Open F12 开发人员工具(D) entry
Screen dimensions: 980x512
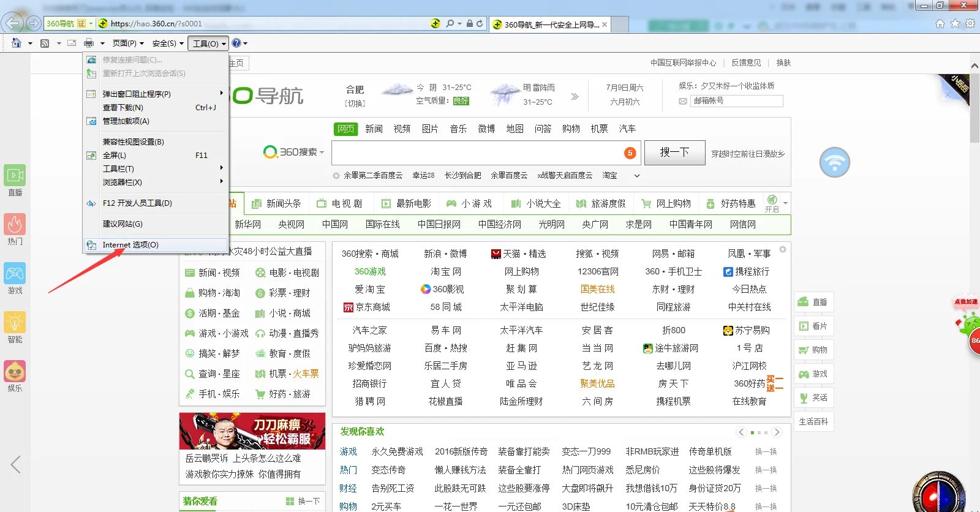click(156, 203)
